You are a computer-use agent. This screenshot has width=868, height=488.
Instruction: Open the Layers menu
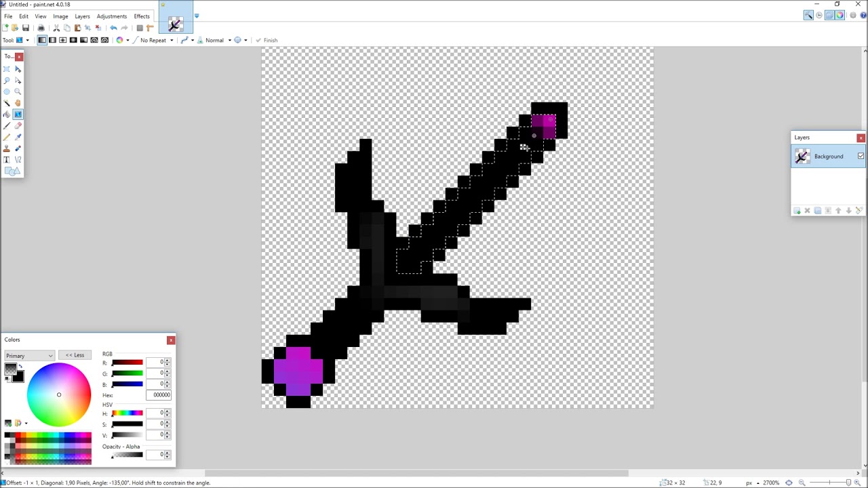point(82,16)
